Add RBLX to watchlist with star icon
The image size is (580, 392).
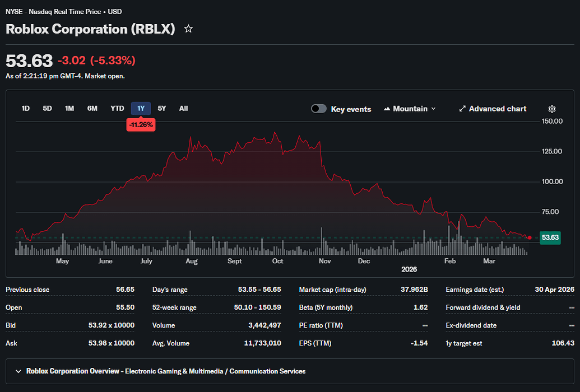188,29
